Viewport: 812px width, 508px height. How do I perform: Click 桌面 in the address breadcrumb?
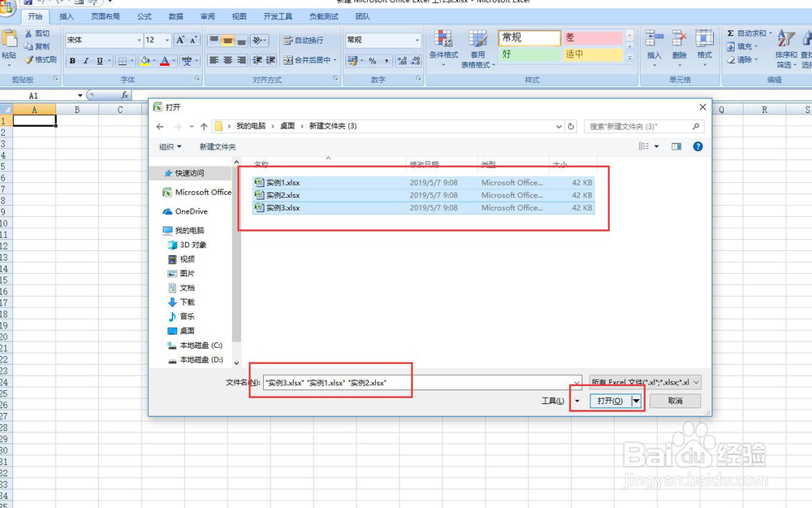coord(287,126)
